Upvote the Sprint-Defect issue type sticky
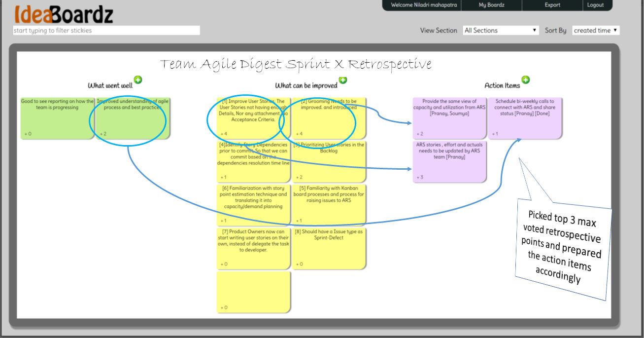The image size is (644, 338). coord(298,263)
